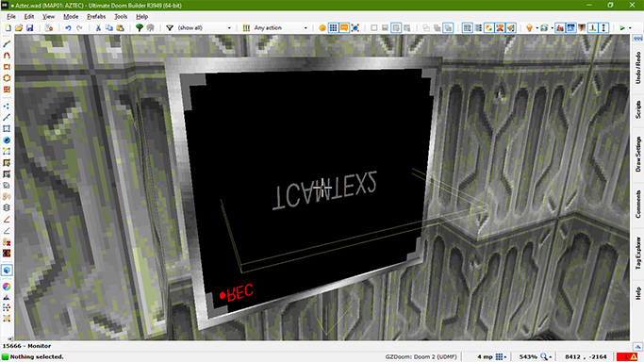
Task: Open the Mode menu
Action: tap(71, 16)
